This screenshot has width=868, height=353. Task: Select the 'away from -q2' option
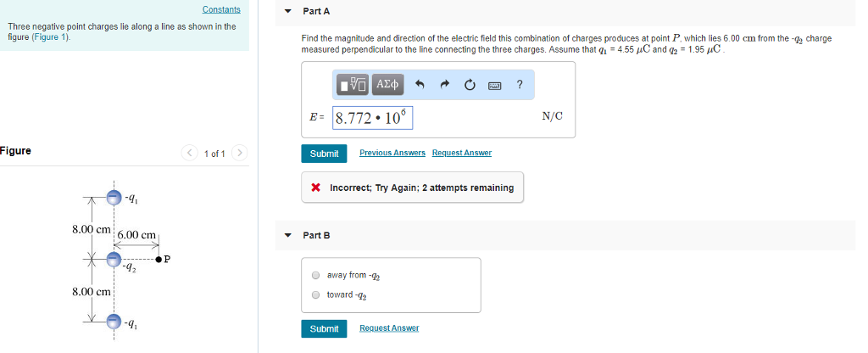pos(316,275)
